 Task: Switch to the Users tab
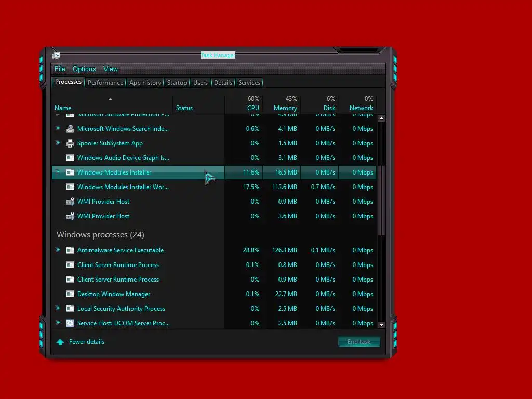[x=201, y=83]
